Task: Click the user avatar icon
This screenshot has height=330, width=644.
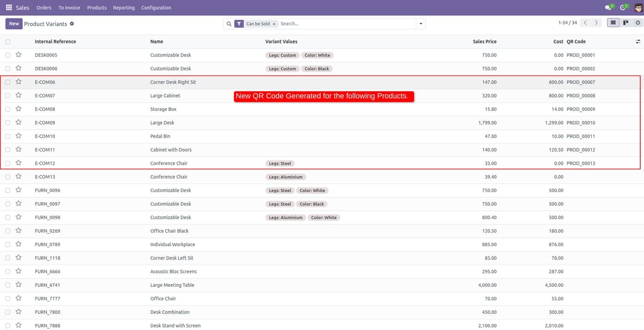Action: click(x=638, y=7)
